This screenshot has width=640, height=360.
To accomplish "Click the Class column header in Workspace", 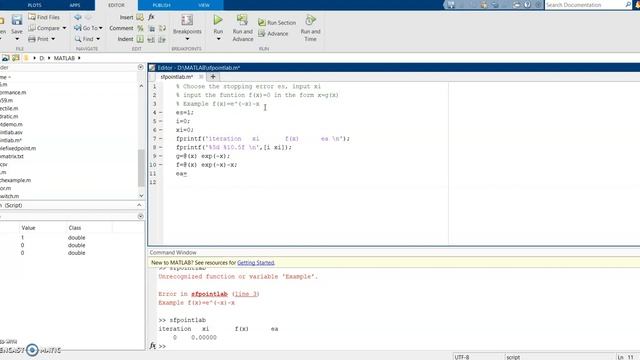I will coord(75,228).
